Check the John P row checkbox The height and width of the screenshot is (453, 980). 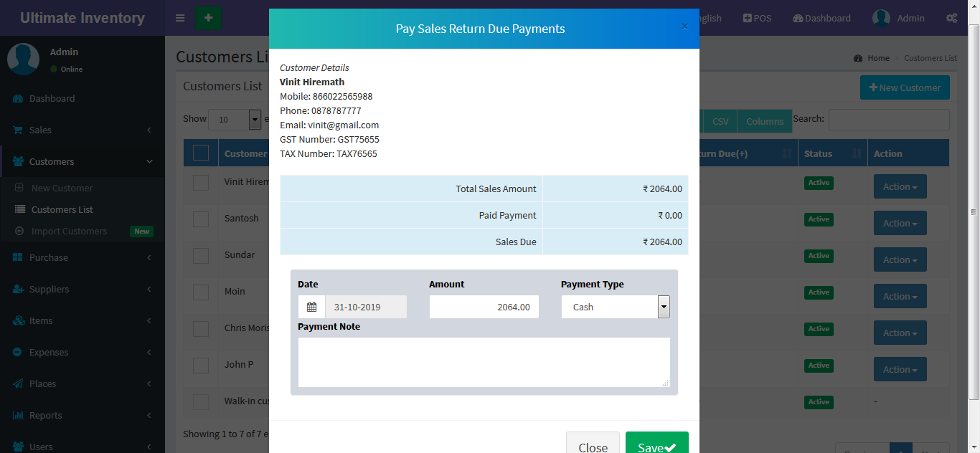pyautogui.click(x=201, y=365)
